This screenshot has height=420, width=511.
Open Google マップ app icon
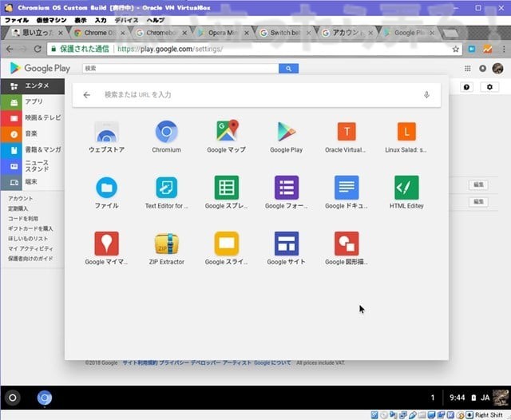click(x=226, y=137)
